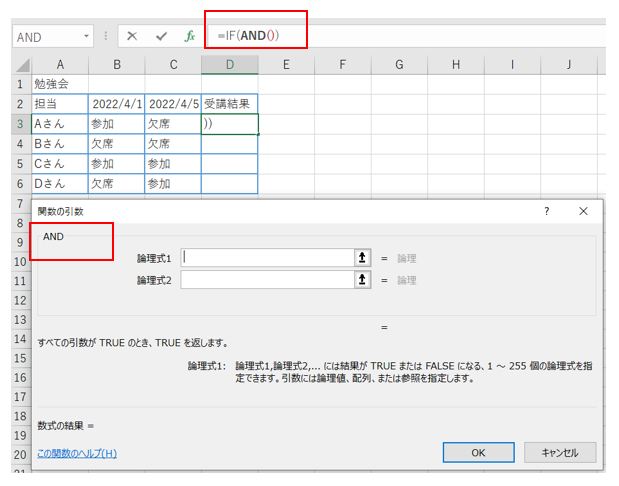Click cell B3 containing 参加
The height and width of the screenshot is (486, 619).
116,124
